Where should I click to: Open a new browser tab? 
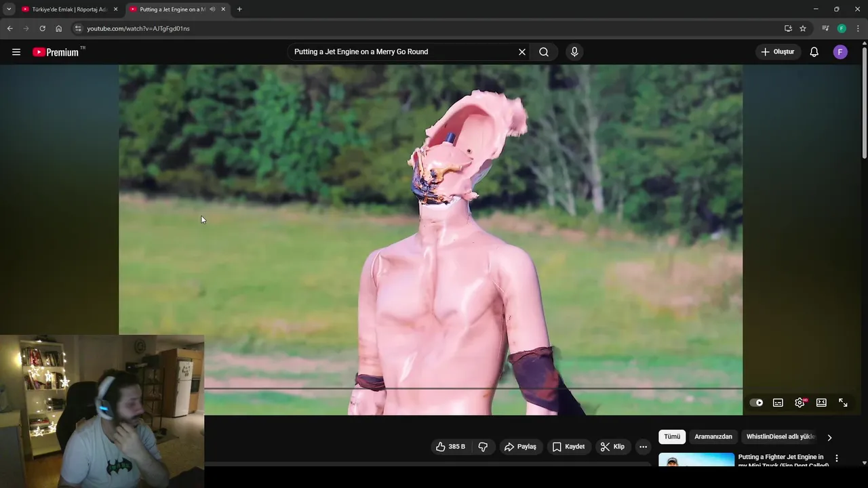point(239,9)
